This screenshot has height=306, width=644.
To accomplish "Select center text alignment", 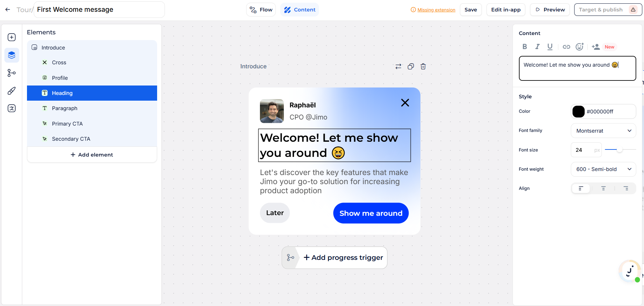I will point(603,189).
